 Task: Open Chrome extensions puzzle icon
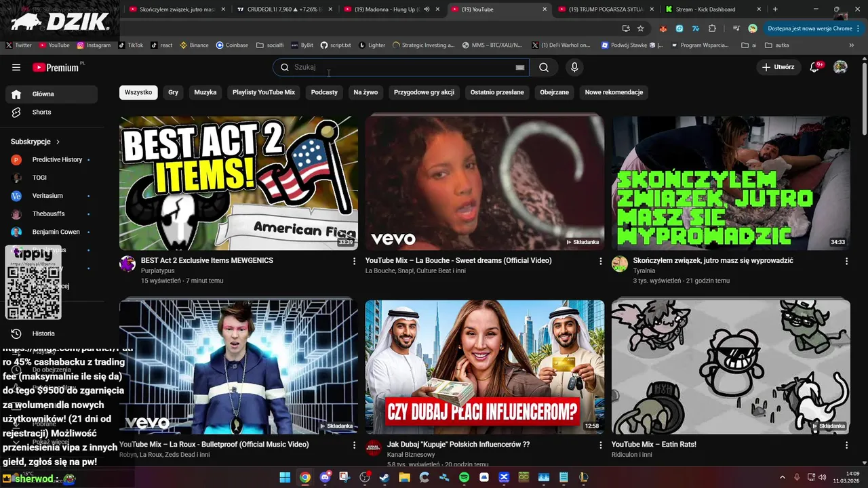(x=712, y=28)
